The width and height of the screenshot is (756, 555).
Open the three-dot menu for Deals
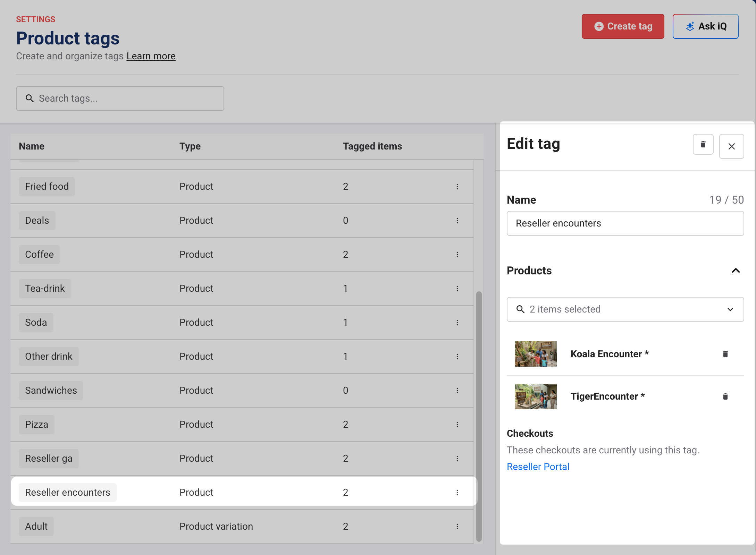pyautogui.click(x=457, y=221)
